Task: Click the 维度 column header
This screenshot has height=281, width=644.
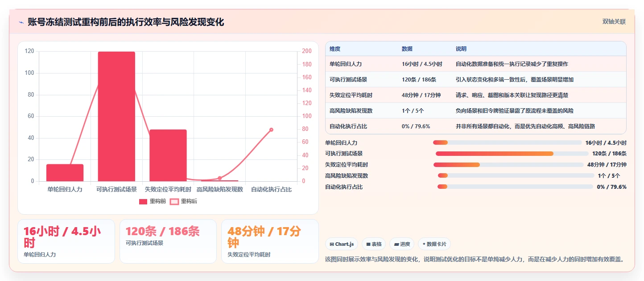Action: [x=335, y=49]
